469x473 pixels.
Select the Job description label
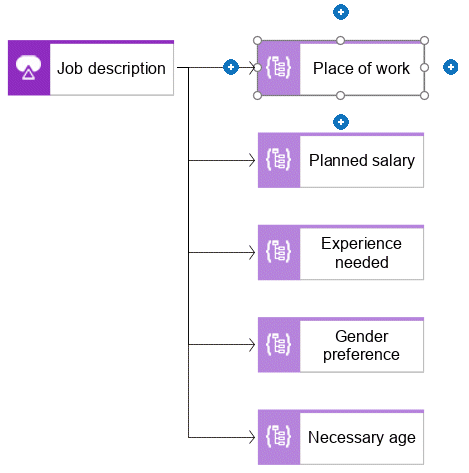click(111, 69)
